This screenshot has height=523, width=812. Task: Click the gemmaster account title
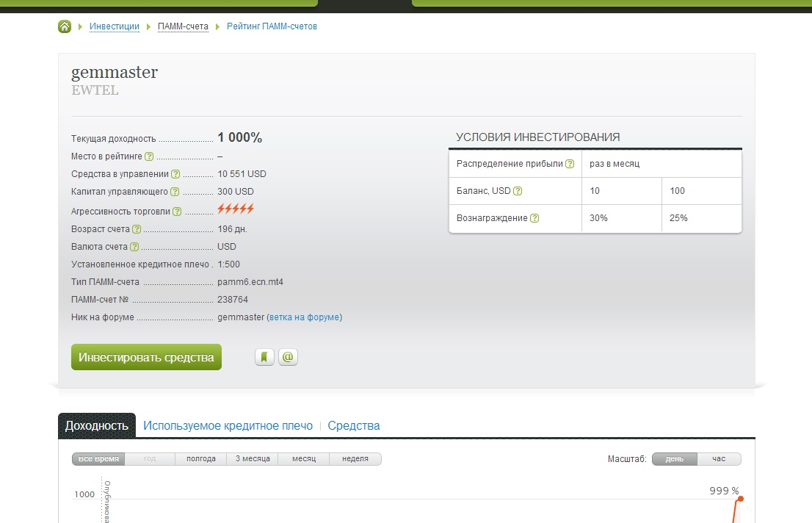(x=115, y=72)
